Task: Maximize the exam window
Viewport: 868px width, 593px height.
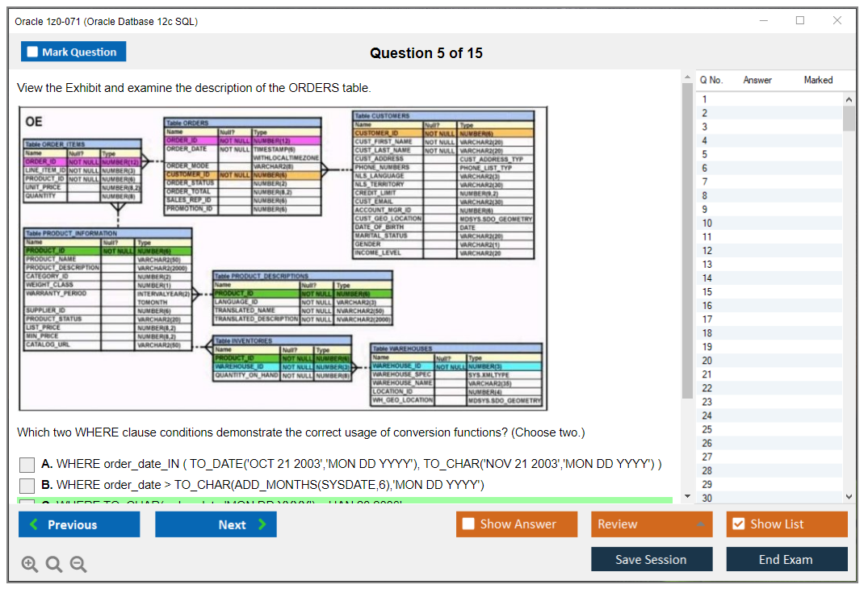Action: point(799,21)
